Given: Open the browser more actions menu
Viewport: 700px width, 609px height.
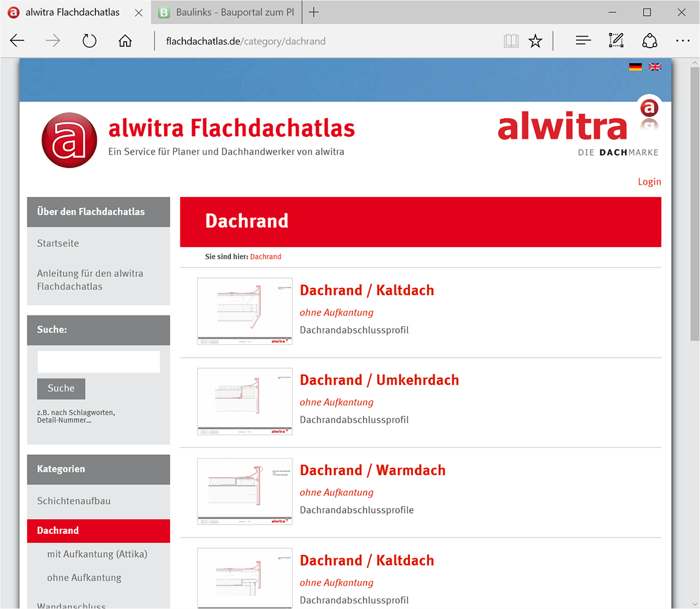Looking at the screenshot, I should click(x=683, y=41).
